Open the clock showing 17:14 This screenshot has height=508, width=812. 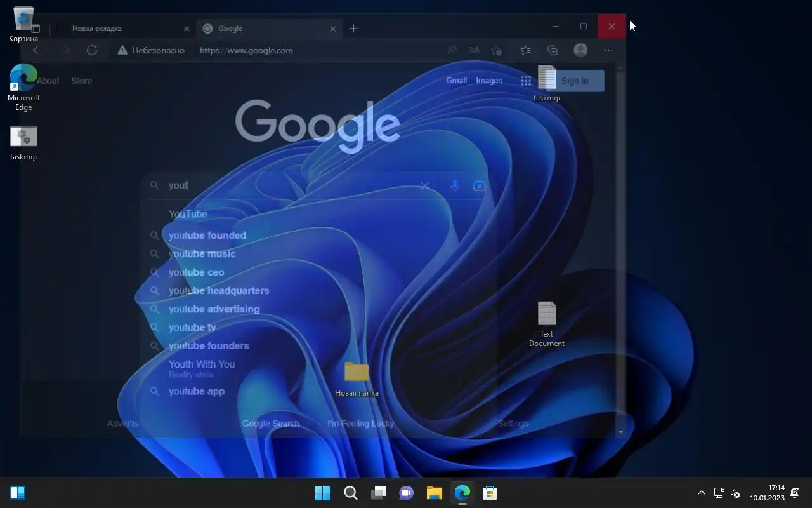[x=767, y=493]
